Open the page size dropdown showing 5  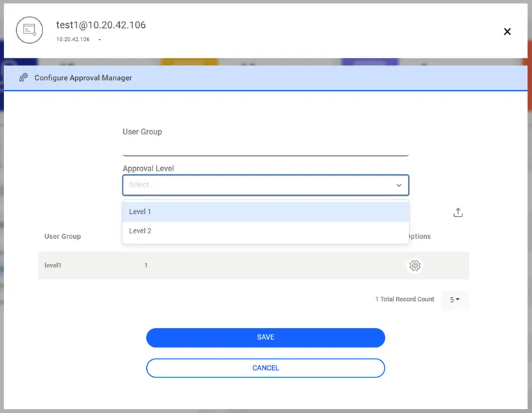click(455, 299)
